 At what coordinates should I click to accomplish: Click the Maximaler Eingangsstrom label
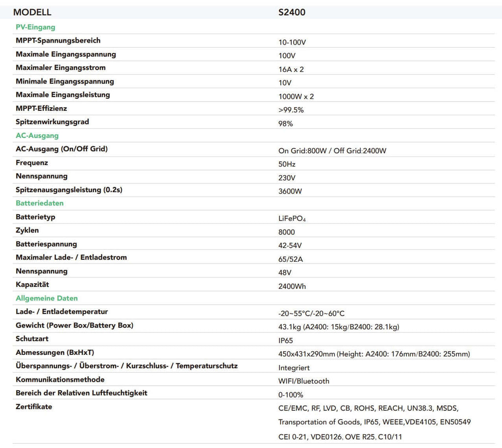[60, 68]
